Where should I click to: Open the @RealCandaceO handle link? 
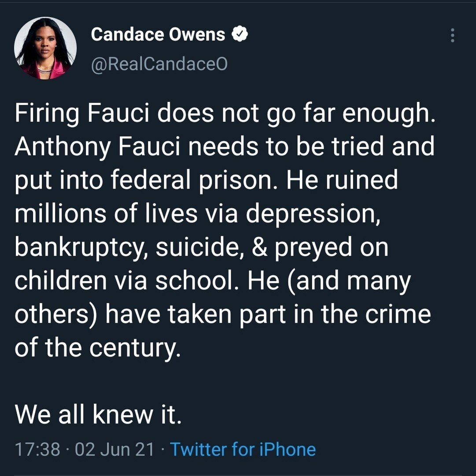(159, 64)
